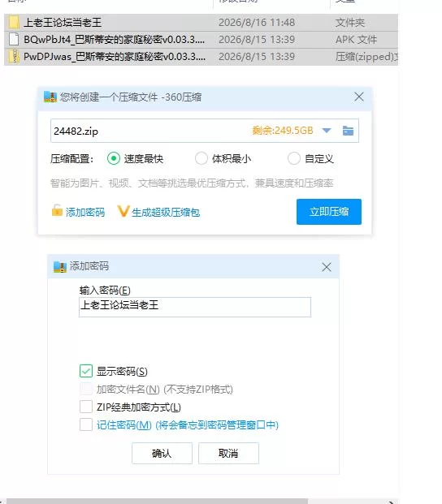This screenshot has height=504, width=442.
Task: Select the 上老王论坛当老王 folder name
Action: click(63, 23)
